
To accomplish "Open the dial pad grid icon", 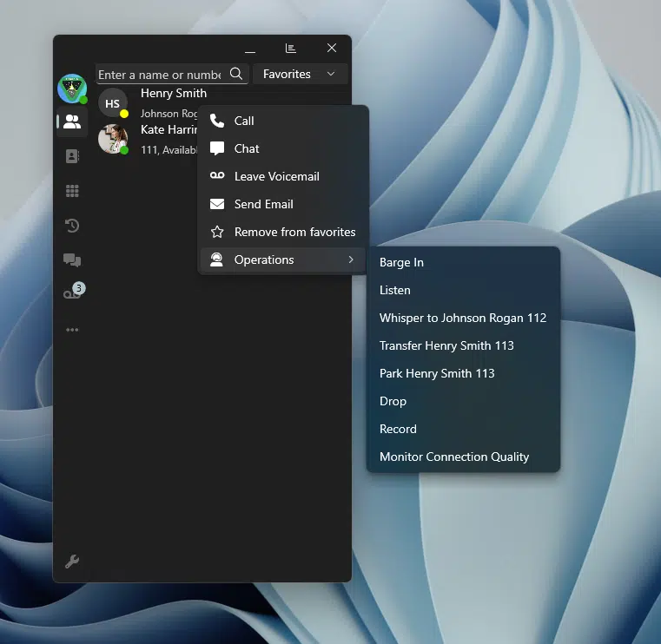I will 72,191.
